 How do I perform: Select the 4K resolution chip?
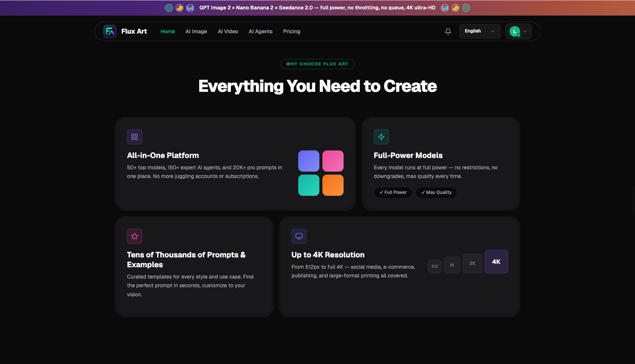click(x=496, y=262)
